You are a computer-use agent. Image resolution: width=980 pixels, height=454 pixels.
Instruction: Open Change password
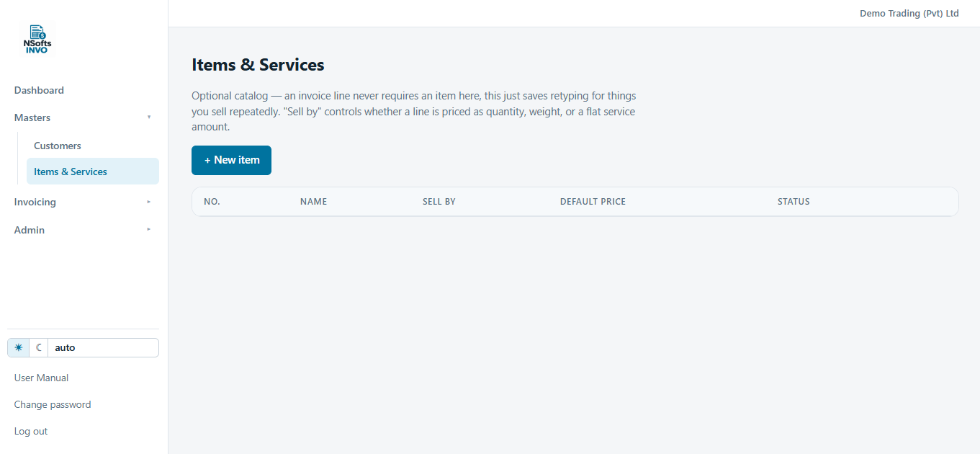53,404
